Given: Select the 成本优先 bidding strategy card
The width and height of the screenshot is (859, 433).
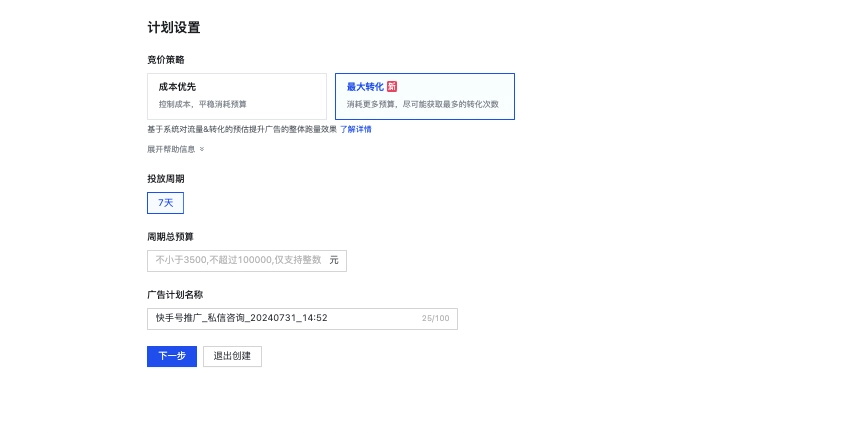Looking at the screenshot, I should [x=236, y=96].
